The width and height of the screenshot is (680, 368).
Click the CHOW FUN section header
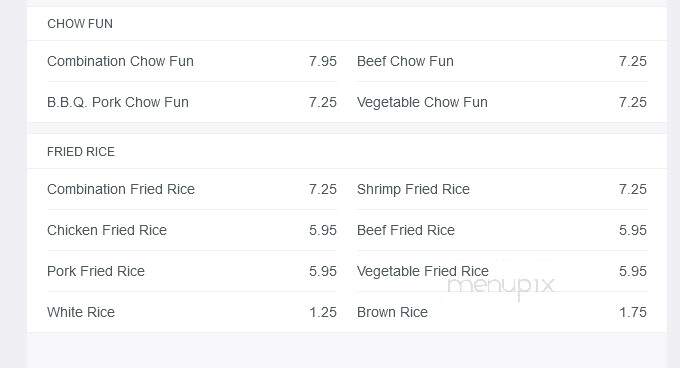[80, 24]
